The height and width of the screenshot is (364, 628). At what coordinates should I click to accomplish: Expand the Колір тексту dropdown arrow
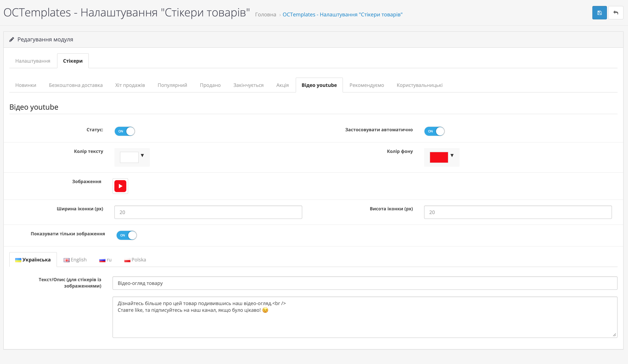142,156
